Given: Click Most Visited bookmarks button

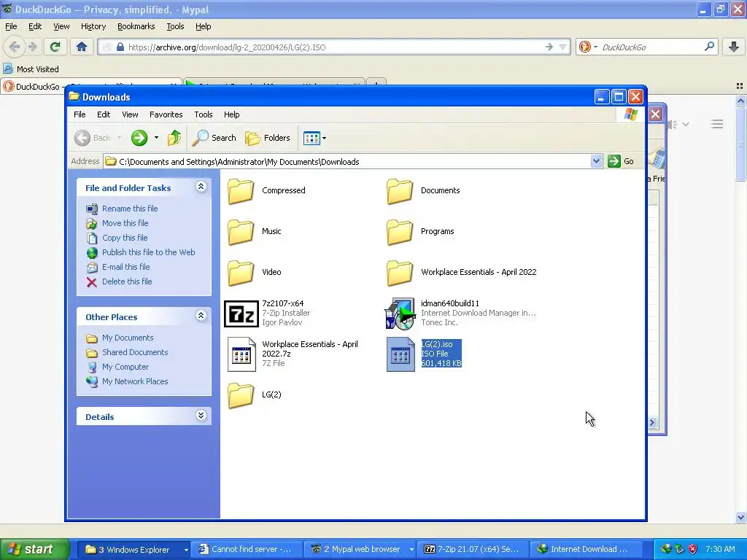Looking at the screenshot, I should click(x=31, y=69).
